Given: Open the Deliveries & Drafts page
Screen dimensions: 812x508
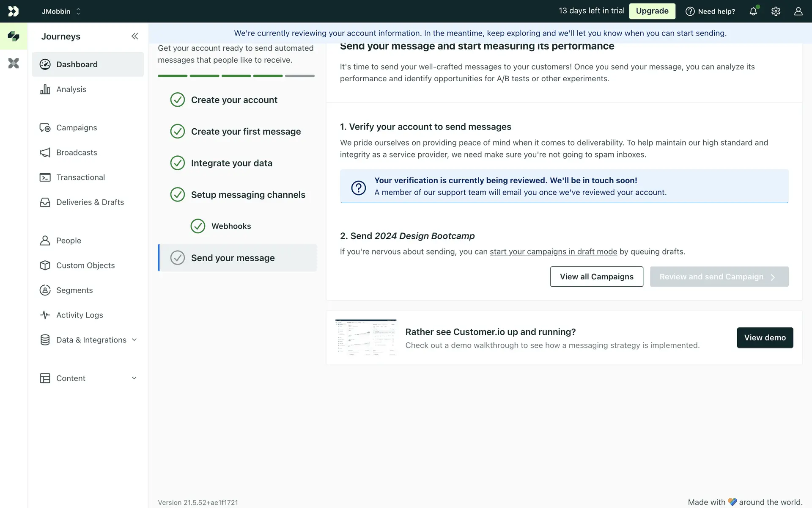Looking at the screenshot, I should [90, 202].
